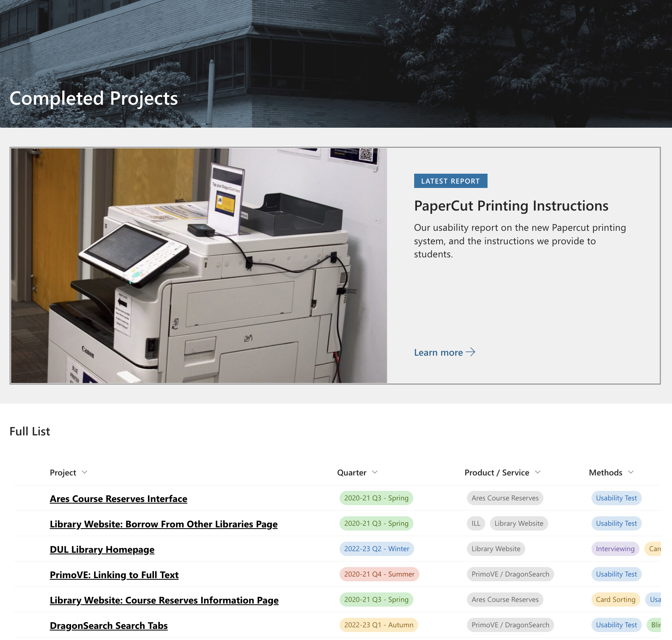Expand the Project column dropdown
The width and height of the screenshot is (672, 640).
(x=84, y=472)
